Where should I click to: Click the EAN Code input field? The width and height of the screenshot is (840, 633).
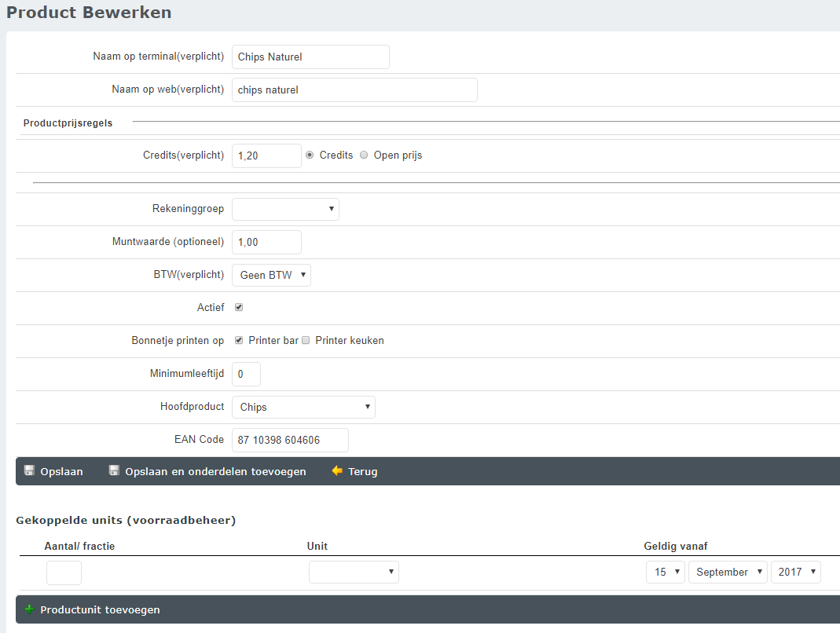[290, 440]
